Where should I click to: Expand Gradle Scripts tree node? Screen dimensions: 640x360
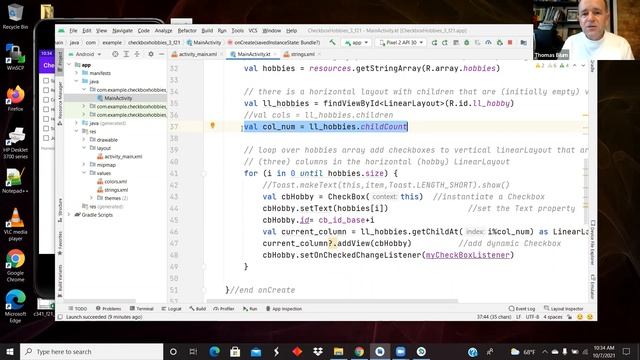coord(69,215)
